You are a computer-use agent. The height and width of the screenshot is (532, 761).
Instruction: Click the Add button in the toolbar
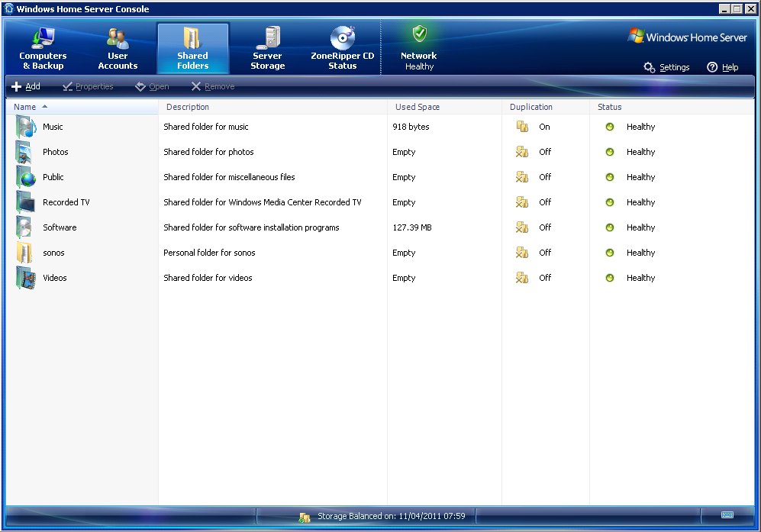[x=26, y=86]
